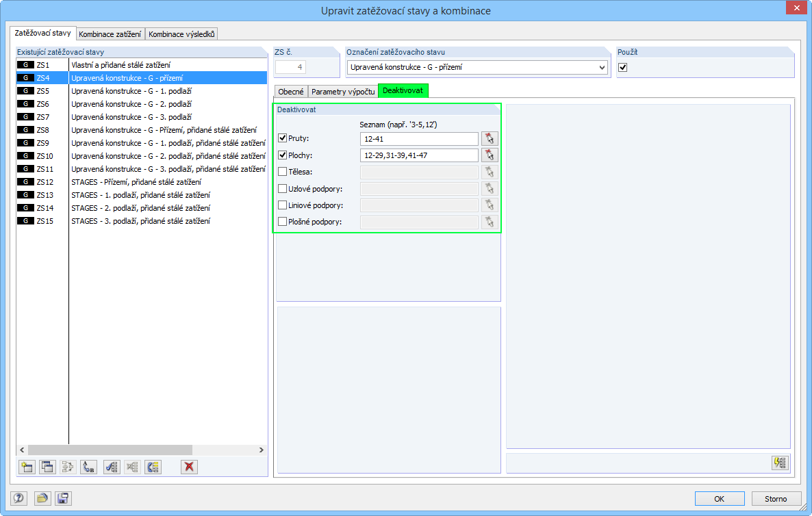The image size is (812, 516).
Task: Enable the Uzlové podpory checkbox
Action: 282,188
